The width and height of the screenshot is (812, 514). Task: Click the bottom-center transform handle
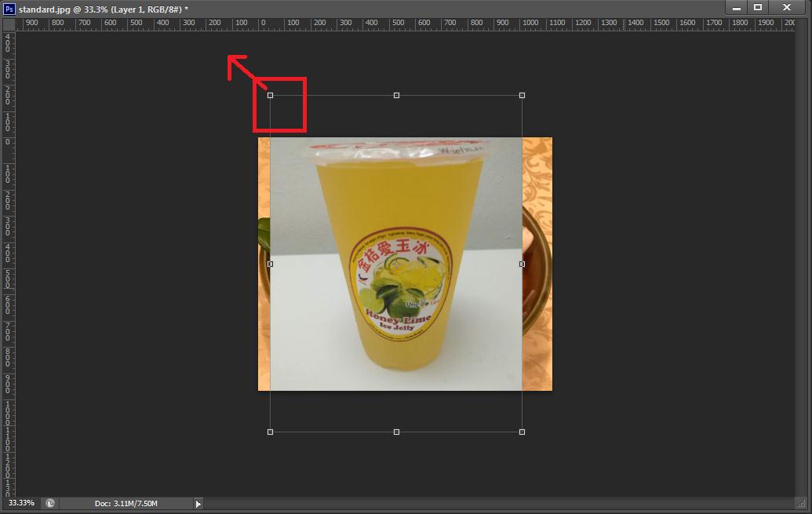pos(396,432)
